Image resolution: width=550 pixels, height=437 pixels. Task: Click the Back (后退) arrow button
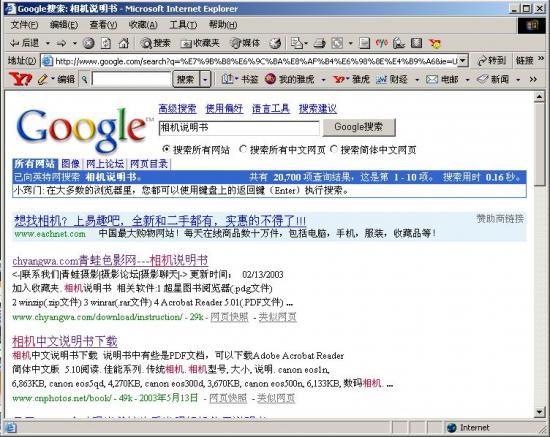point(25,43)
